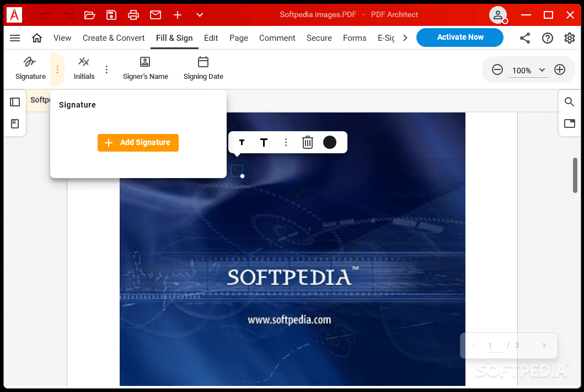Go to previous page arrow
Viewport: 584px width, 392px height.
(x=474, y=346)
